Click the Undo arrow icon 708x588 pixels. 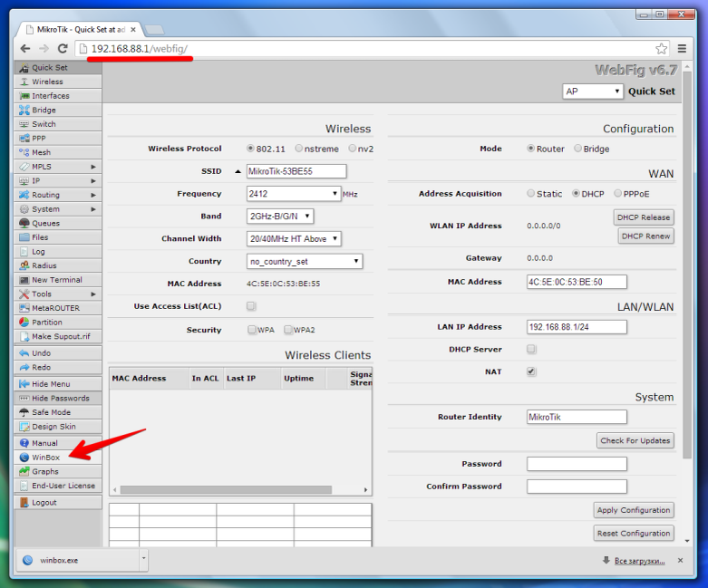(24, 353)
